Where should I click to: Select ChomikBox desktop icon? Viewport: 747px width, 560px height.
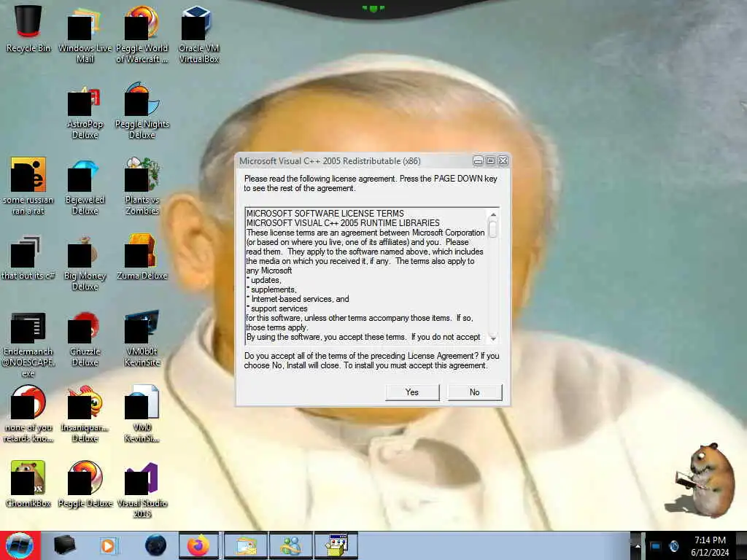28,483
